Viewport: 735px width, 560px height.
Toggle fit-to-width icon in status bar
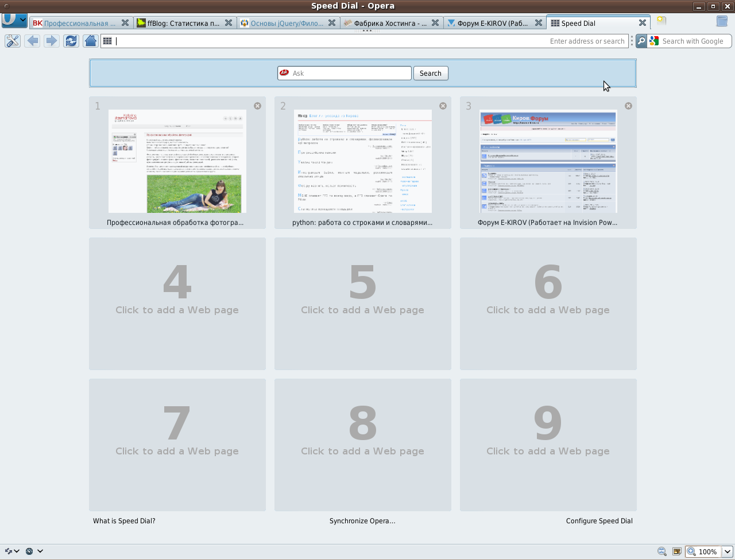pos(662,551)
